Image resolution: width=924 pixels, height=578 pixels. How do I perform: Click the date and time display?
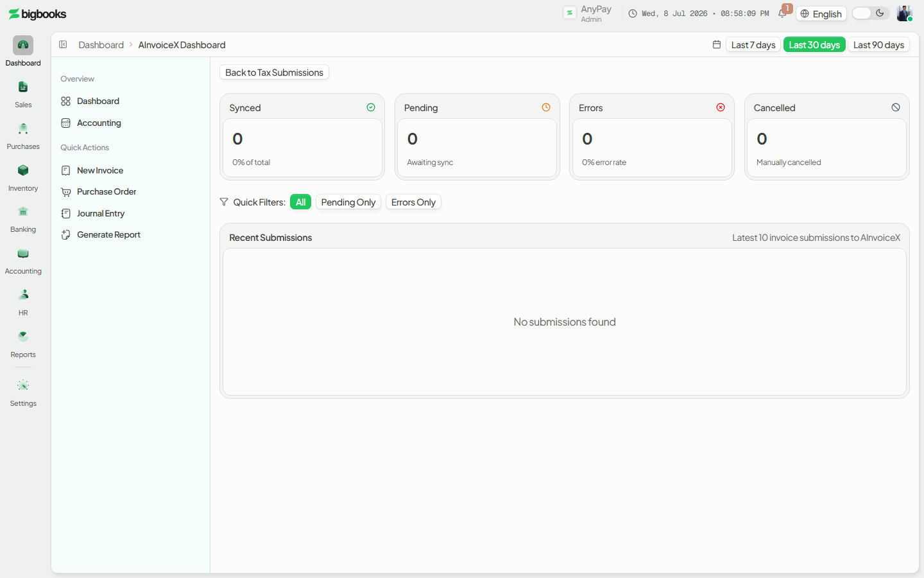(x=705, y=13)
